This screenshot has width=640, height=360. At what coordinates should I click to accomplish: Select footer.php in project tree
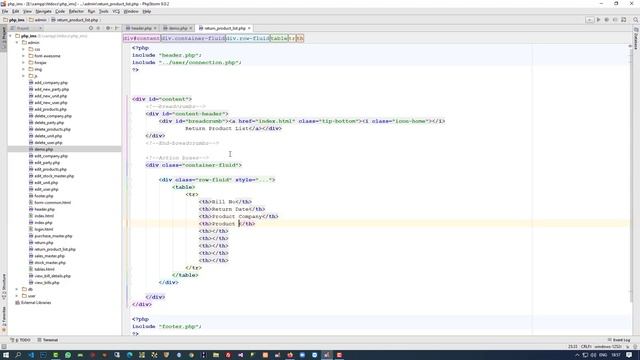click(x=44, y=196)
